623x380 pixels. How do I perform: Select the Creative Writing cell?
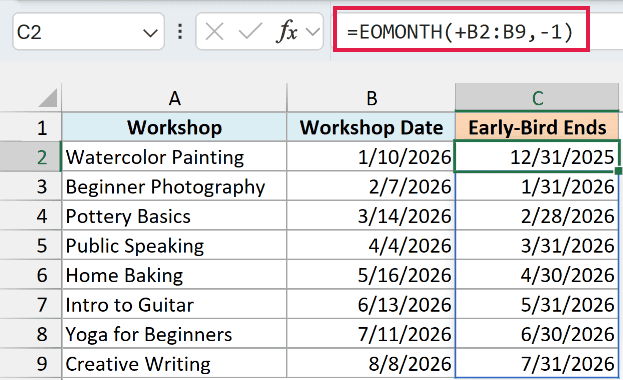pos(174,363)
